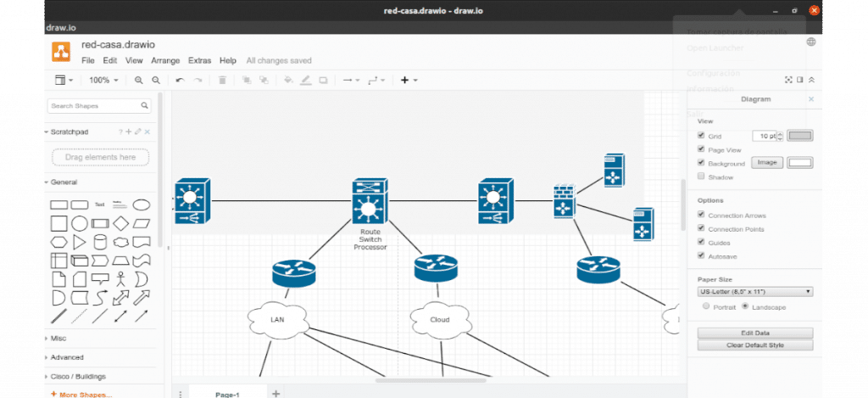Enable the Shadow checkbox
Viewport: 868px width, 398px height.
(701, 177)
